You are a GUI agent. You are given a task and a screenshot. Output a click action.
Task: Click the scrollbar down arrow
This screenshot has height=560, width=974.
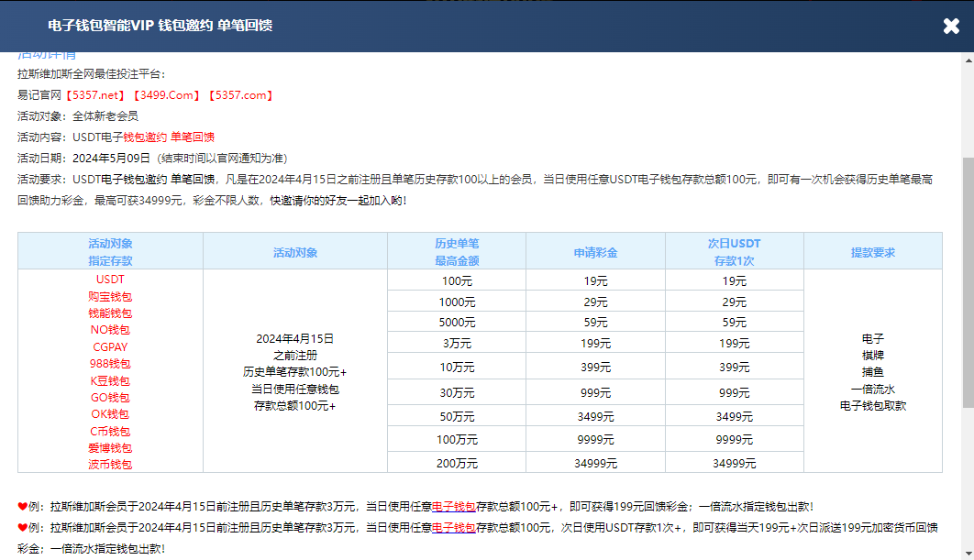(968, 553)
